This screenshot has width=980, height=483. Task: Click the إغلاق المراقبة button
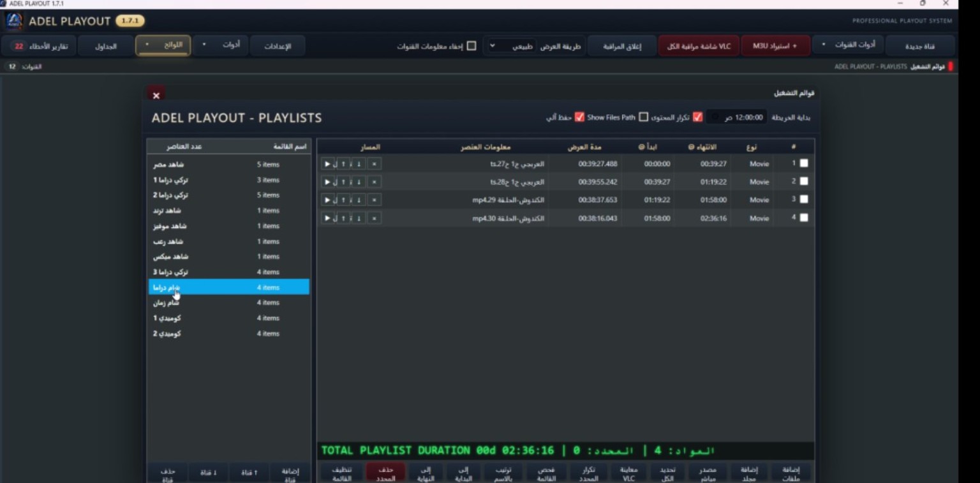tap(623, 46)
